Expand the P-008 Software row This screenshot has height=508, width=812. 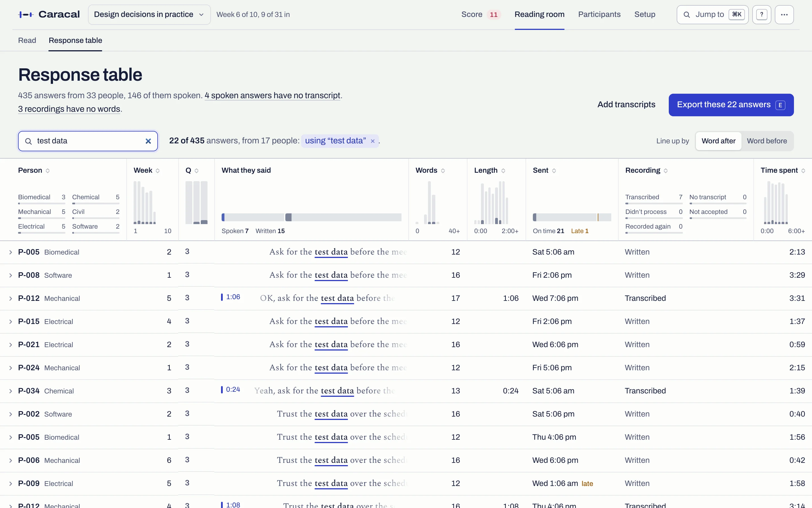[x=11, y=275]
